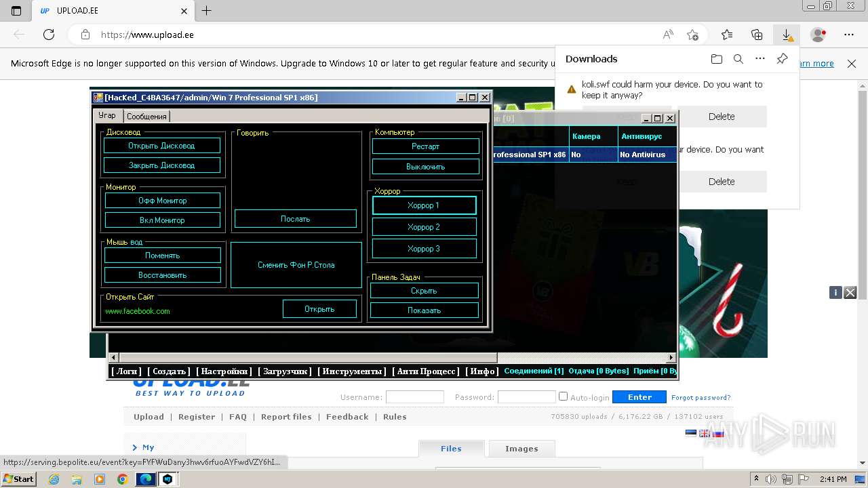Switch to Images tab

(x=521, y=449)
